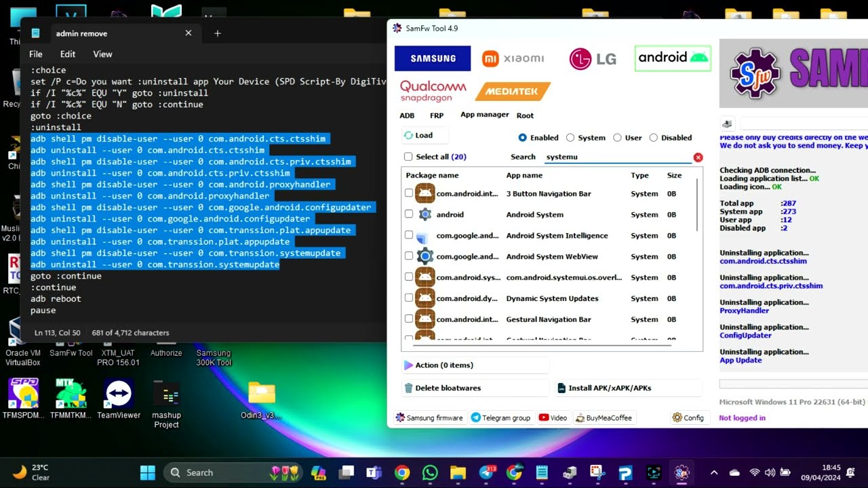Open TFMSPDM desktop shortcut
Screen dimensions: 868x488
click(x=23, y=399)
